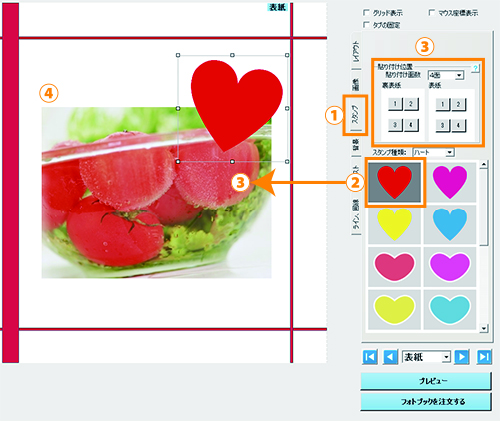Go to the first page
Screen dimensions: 500x422
pos(370,357)
